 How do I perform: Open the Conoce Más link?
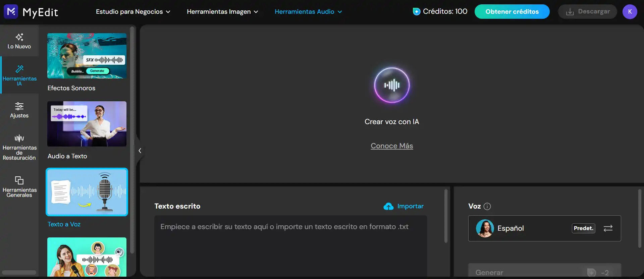point(392,146)
